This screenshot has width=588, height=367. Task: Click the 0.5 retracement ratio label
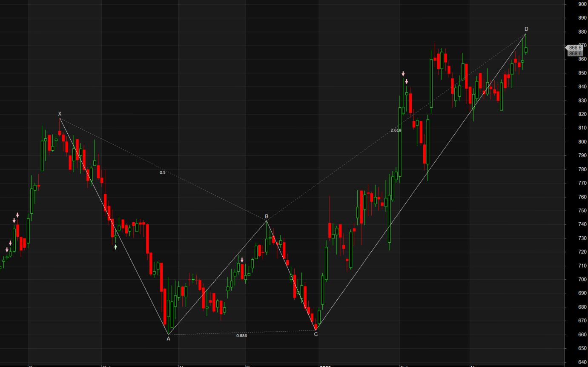(x=163, y=172)
